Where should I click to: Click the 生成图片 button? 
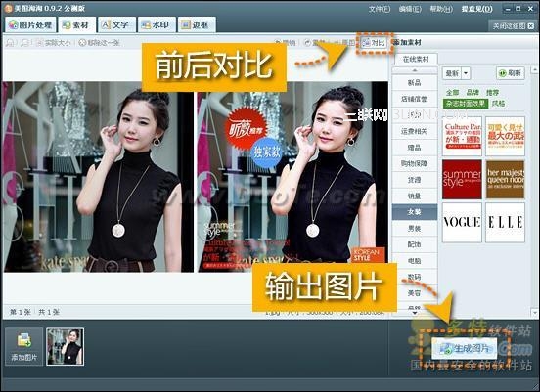coord(465,349)
